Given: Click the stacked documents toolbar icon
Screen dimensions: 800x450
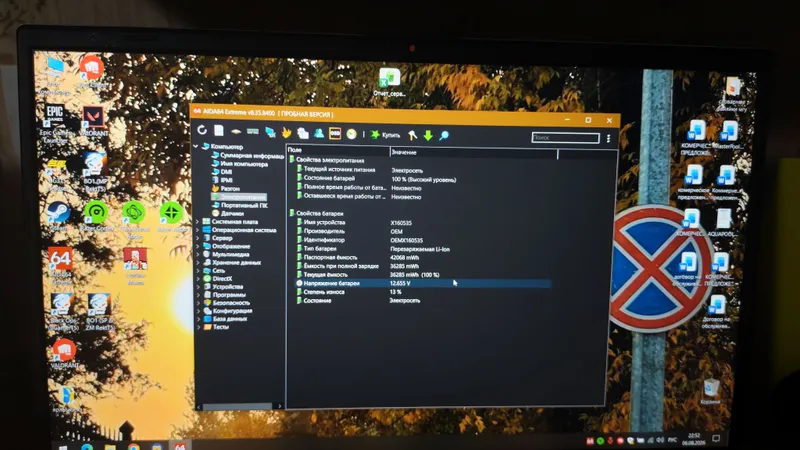Looking at the screenshot, I should pos(303,133).
